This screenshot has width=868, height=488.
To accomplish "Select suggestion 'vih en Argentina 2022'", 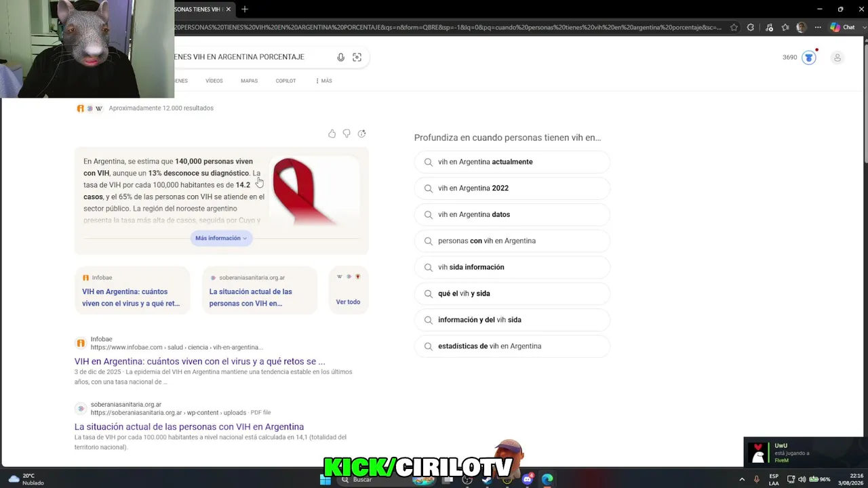I will [x=512, y=188].
